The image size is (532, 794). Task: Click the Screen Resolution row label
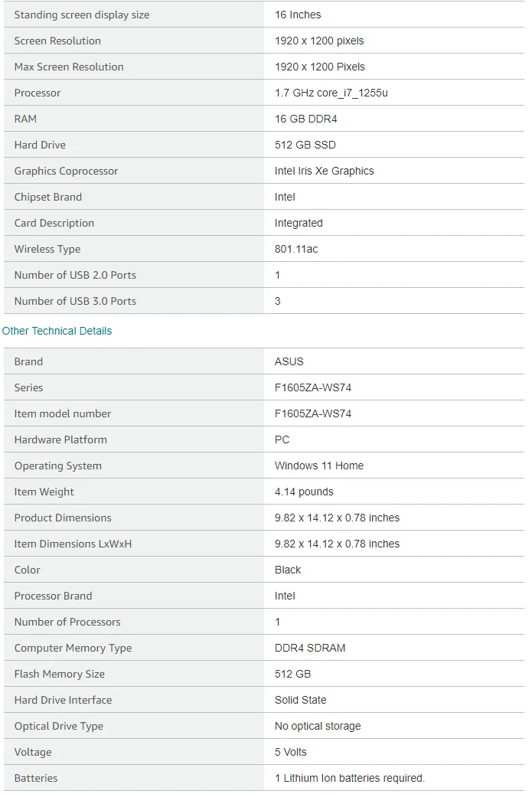[x=57, y=41]
